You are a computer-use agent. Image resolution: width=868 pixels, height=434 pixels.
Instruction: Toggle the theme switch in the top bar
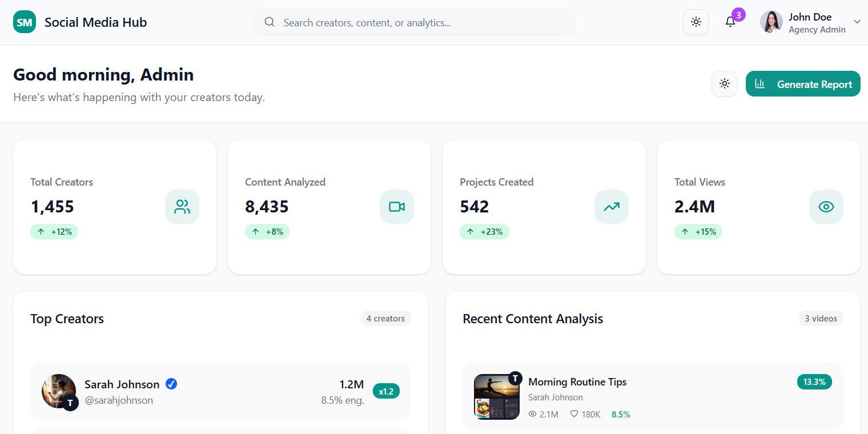click(x=696, y=22)
